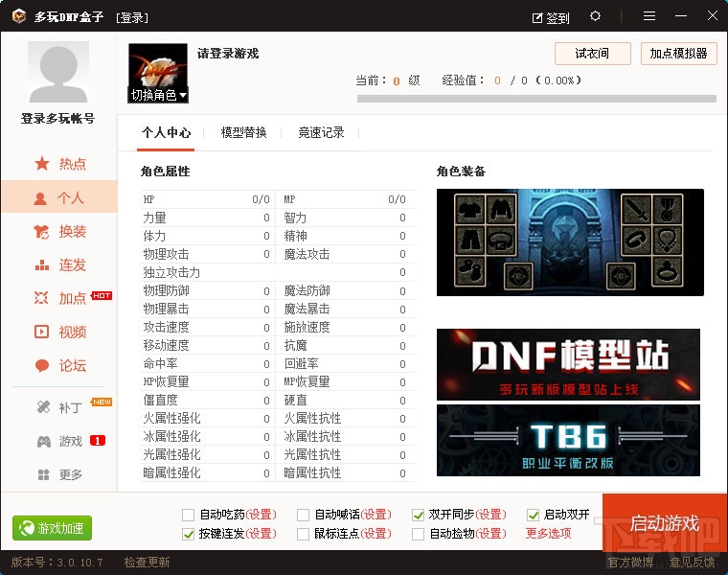Open the 连发 sidebar item

point(60,264)
